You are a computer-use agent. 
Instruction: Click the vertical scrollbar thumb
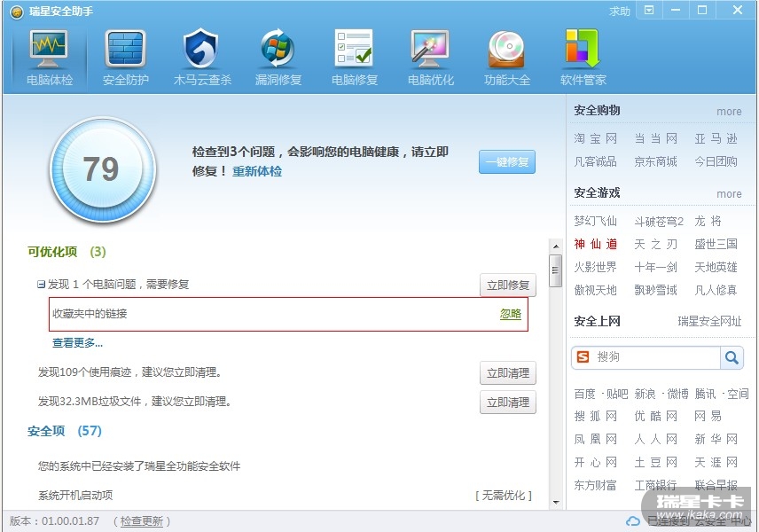point(556,270)
